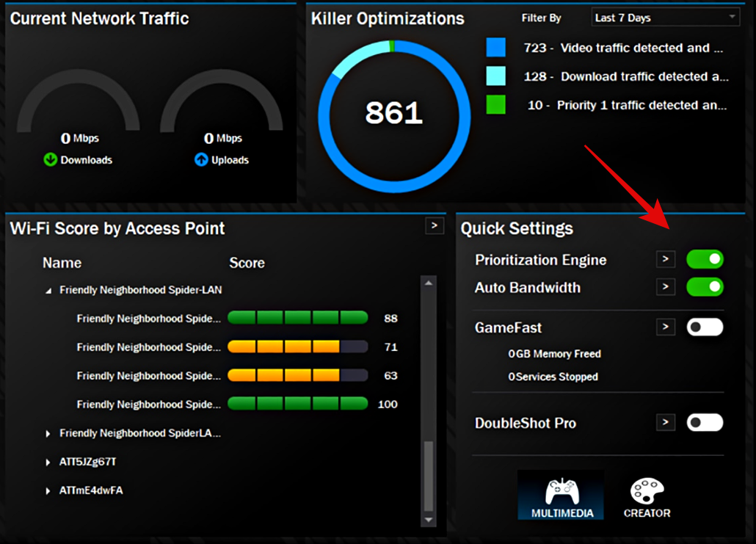Click the blue video traffic legend square
756x544 pixels.
click(495, 46)
